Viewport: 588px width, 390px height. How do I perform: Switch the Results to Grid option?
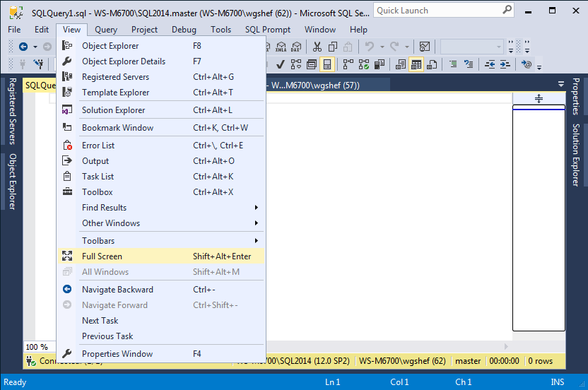pyautogui.click(x=416, y=64)
